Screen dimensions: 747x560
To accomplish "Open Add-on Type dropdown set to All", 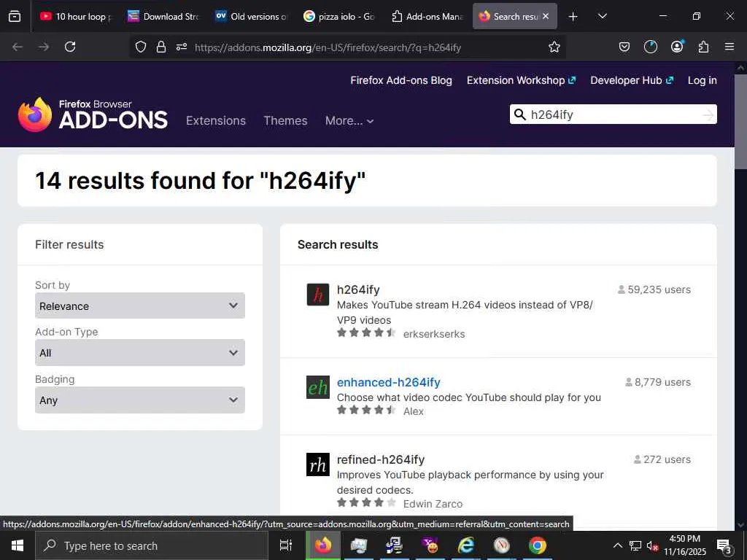I will coord(140,353).
